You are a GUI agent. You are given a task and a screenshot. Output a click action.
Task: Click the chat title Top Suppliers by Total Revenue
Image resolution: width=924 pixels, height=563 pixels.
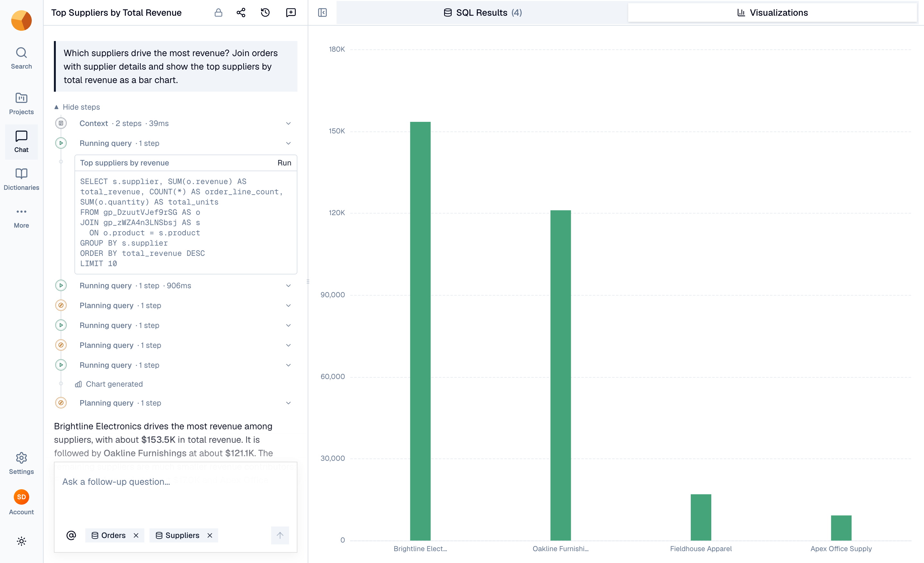(x=116, y=13)
